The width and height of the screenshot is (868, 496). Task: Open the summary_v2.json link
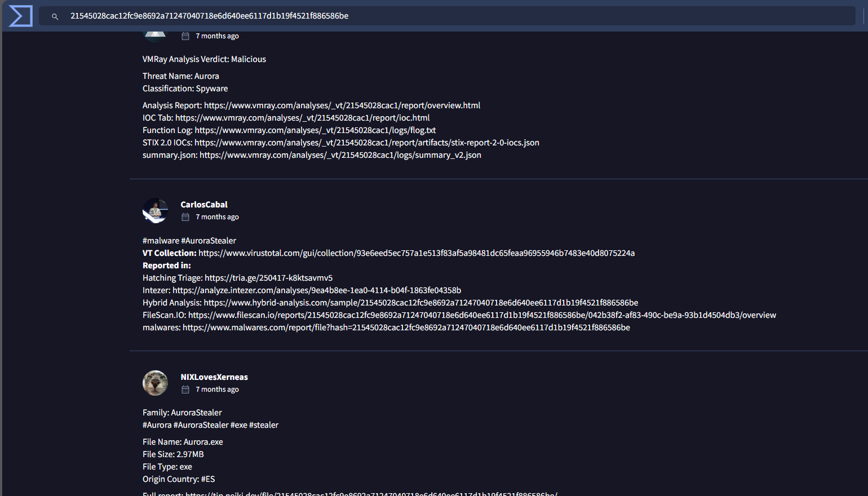click(340, 155)
